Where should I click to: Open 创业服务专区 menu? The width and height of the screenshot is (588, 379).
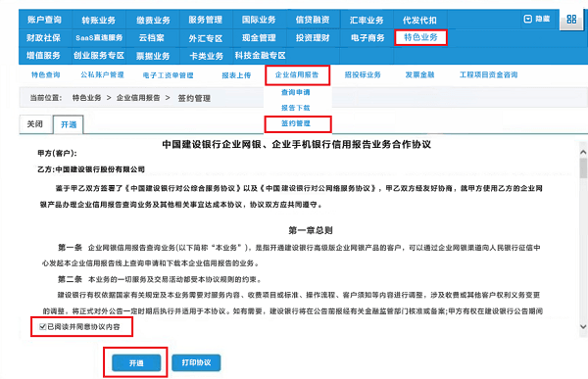(99, 56)
